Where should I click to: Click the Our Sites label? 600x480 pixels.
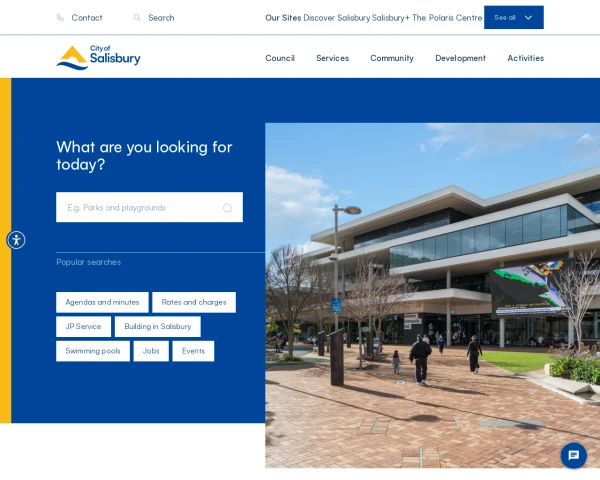[283, 18]
